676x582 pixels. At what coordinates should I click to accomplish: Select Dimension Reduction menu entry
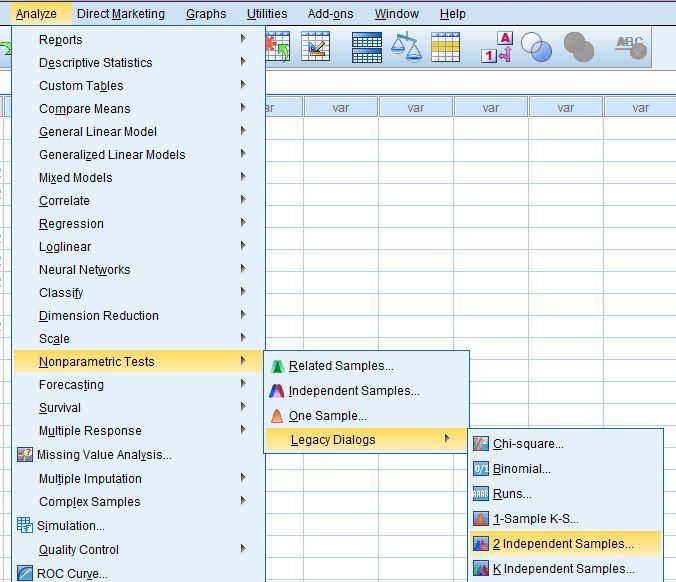[x=139, y=316]
